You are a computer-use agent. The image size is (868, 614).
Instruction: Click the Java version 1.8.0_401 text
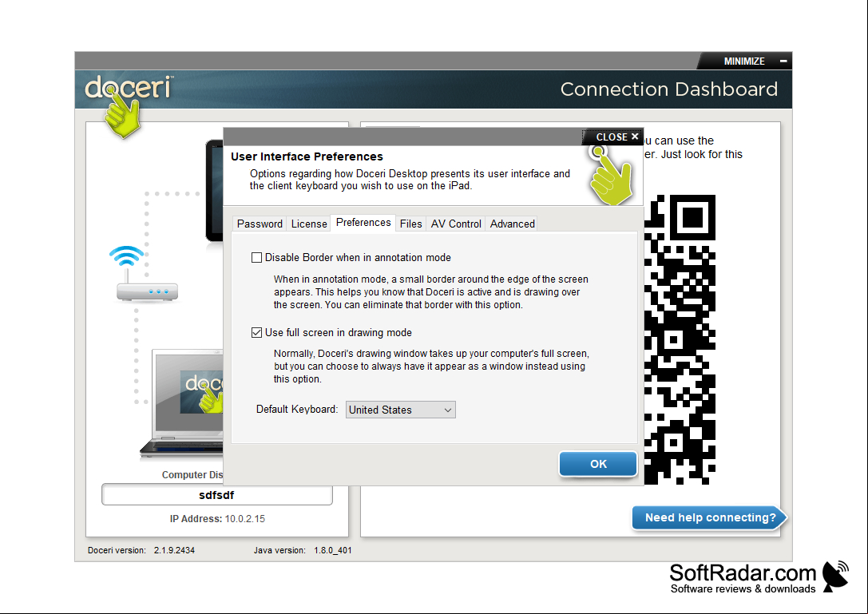[x=303, y=550]
